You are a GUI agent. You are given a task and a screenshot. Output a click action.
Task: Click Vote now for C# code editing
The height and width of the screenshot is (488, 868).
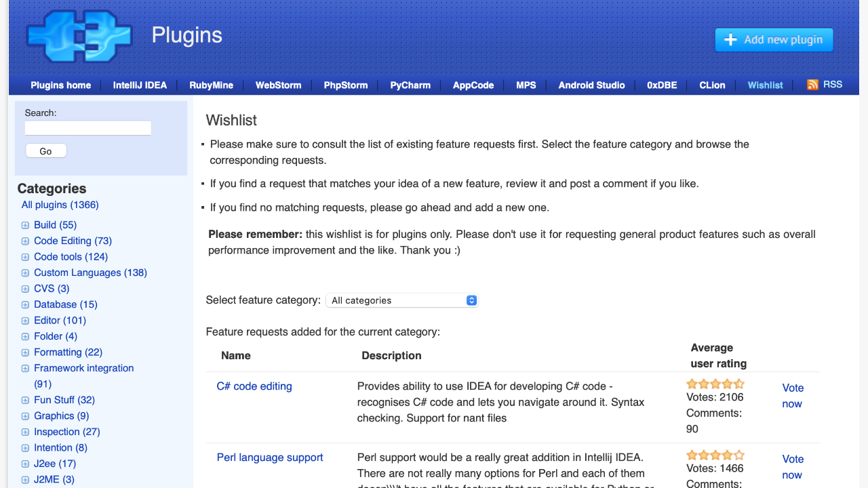pos(793,396)
